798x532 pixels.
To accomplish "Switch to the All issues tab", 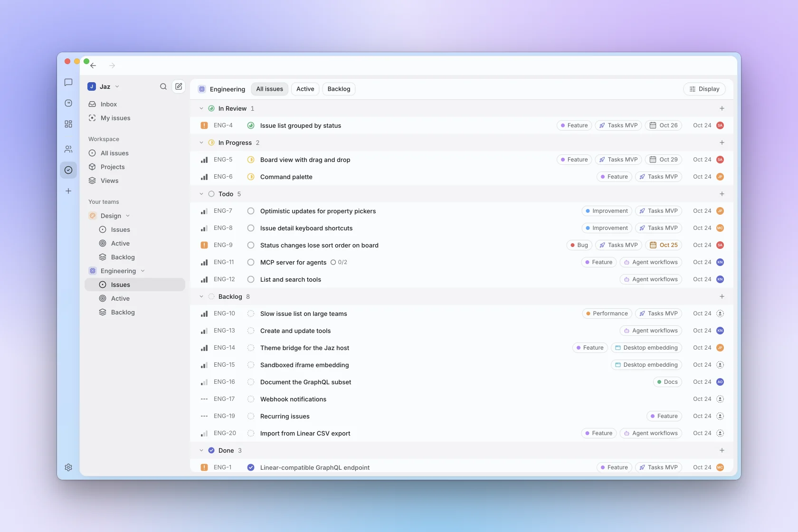I will (x=269, y=89).
